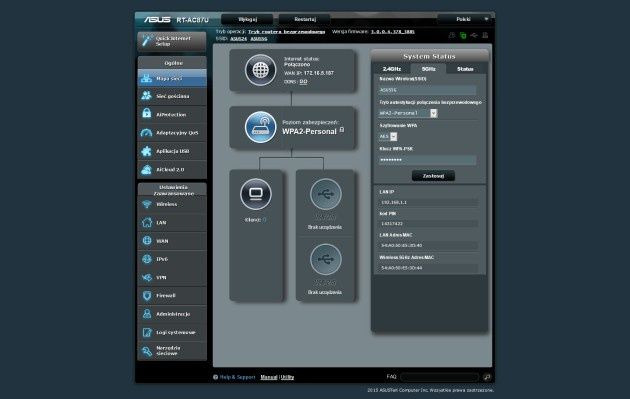Click the Help & Support text
Viewport: 630px width, 399px height.
coord(237,377)
